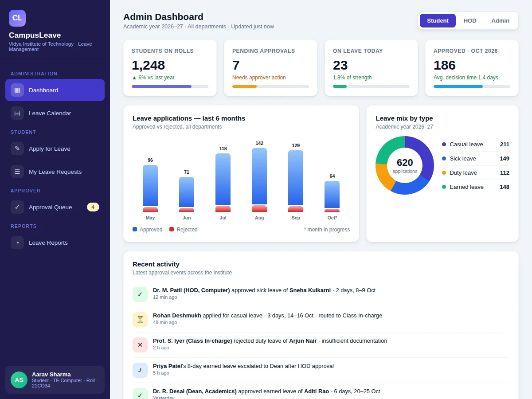
Task: Click the 142 label above the Aug bar
Action: [x=259, y=143]
